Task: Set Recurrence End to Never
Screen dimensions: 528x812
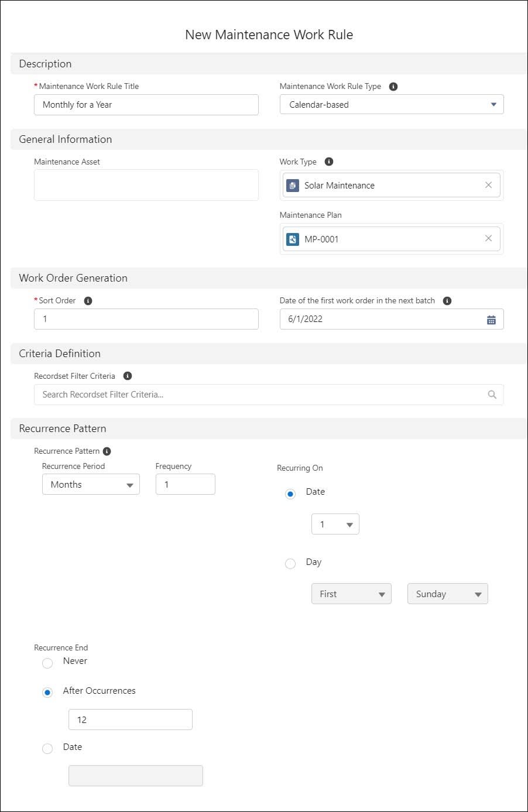Action: [x=47, y=663]
